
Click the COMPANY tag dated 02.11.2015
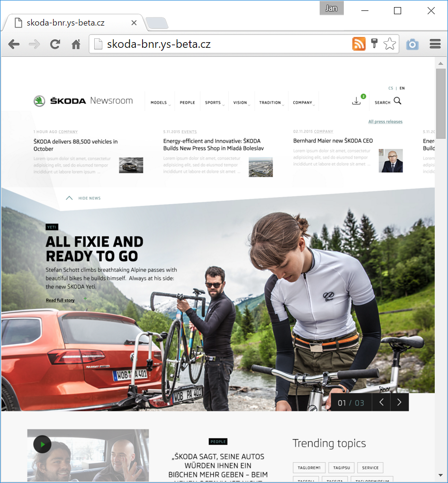pos(323,132)
